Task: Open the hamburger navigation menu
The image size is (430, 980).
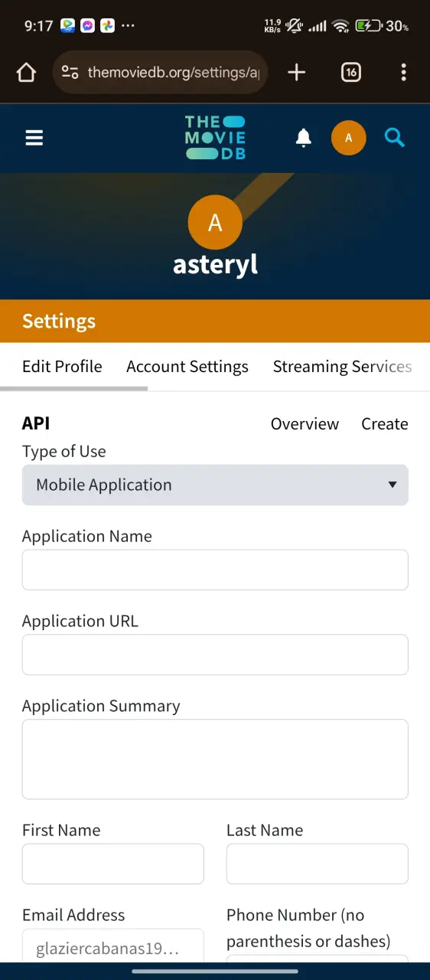Action: pyautogui.click(x=34, y=138)
